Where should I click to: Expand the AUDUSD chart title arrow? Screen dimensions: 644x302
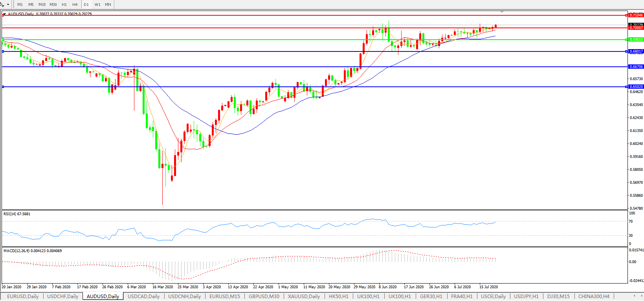click(4, 14)
